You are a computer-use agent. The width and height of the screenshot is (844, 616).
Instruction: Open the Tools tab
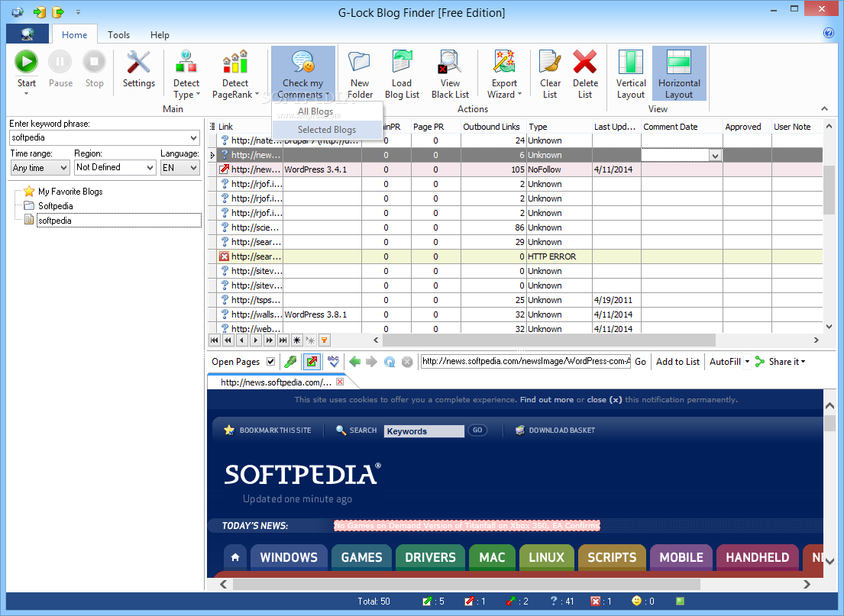(x=118, y=34)
